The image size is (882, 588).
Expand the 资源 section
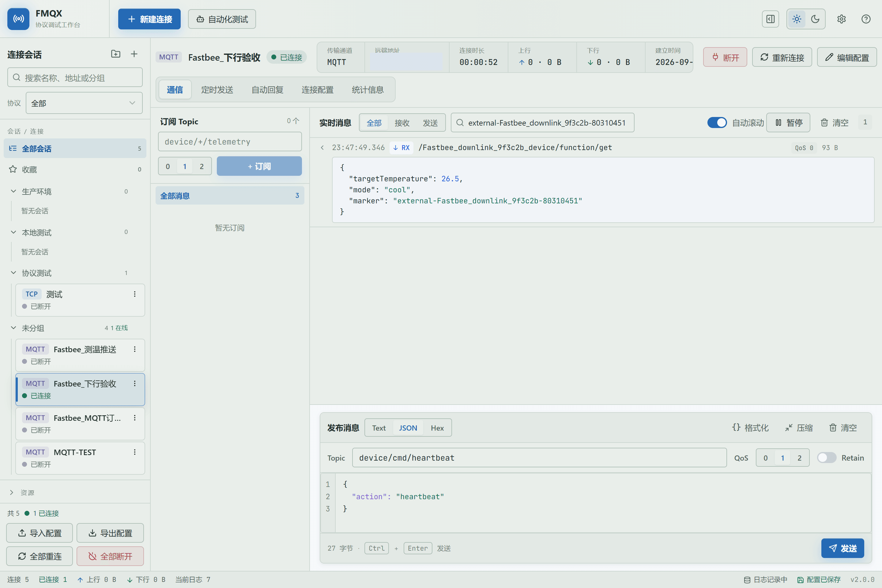tap(12, 492)
